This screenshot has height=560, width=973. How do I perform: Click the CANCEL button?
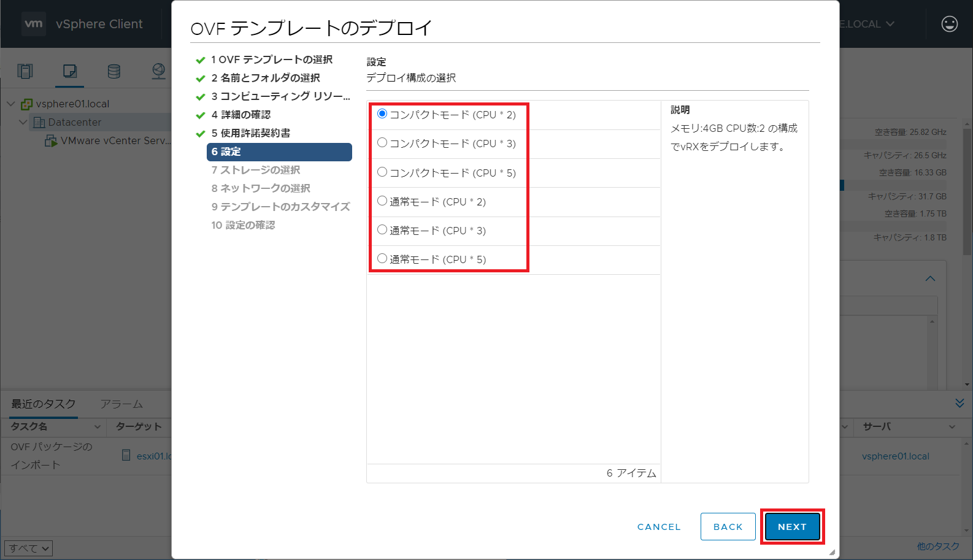click(659, 526)
